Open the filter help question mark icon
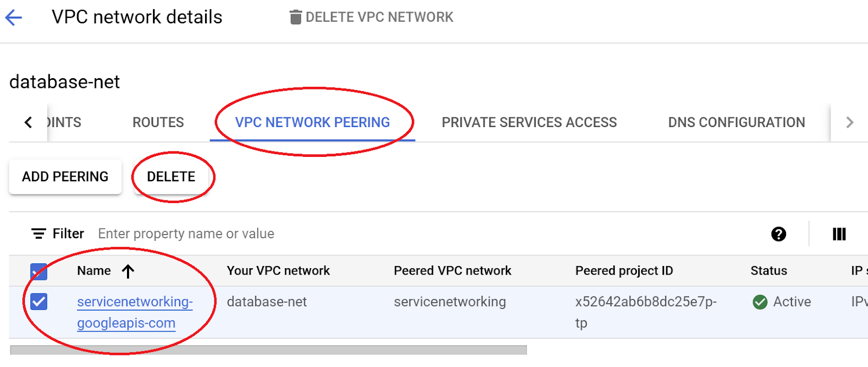The height and width of the screenshot is (367, 868). 778,234
